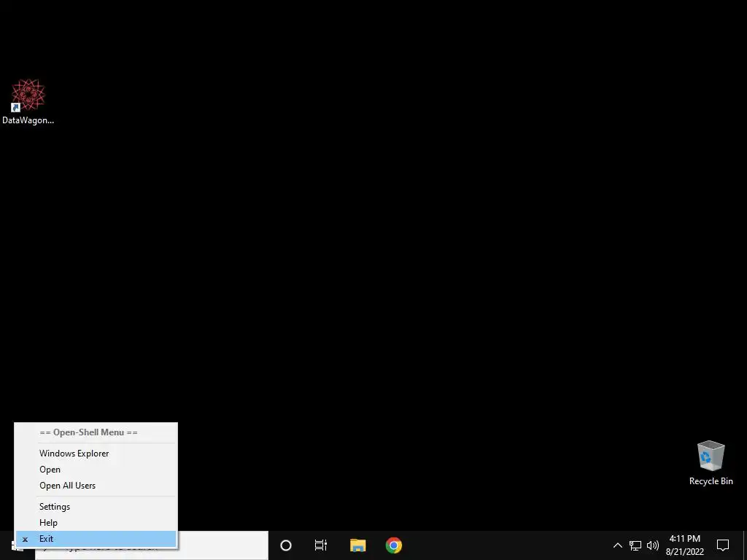Viewport: 747px width, 560px height.
Task: Launch File Explorer from the taskbar
Action: click(x=357, y=545)
